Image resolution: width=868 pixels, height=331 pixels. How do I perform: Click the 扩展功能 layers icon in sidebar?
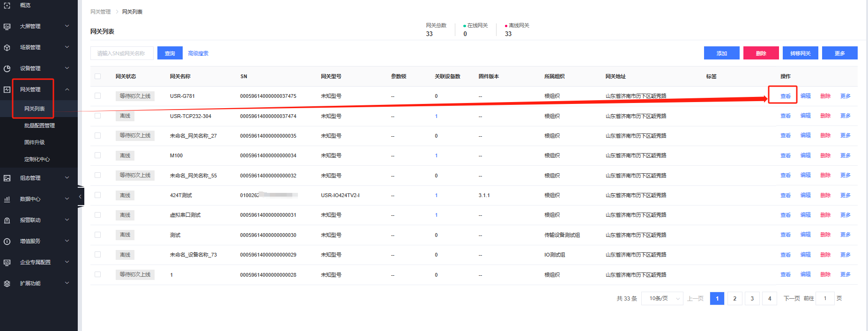pos(7,284)
